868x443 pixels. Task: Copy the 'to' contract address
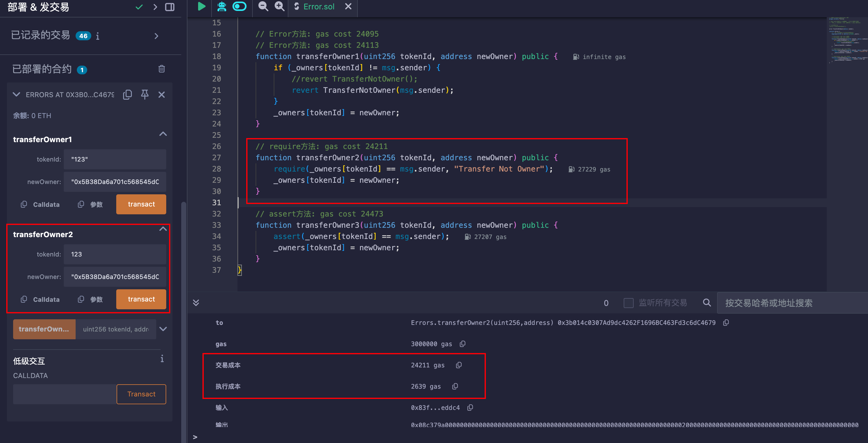pos(726,323)
